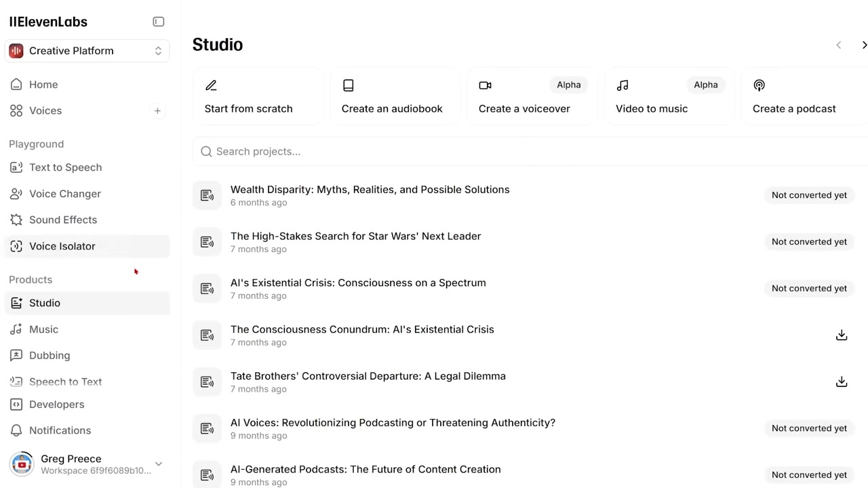868x488 pixels.
Task: Click Not converted yet on AI Voices row
Action: (809, 428)
